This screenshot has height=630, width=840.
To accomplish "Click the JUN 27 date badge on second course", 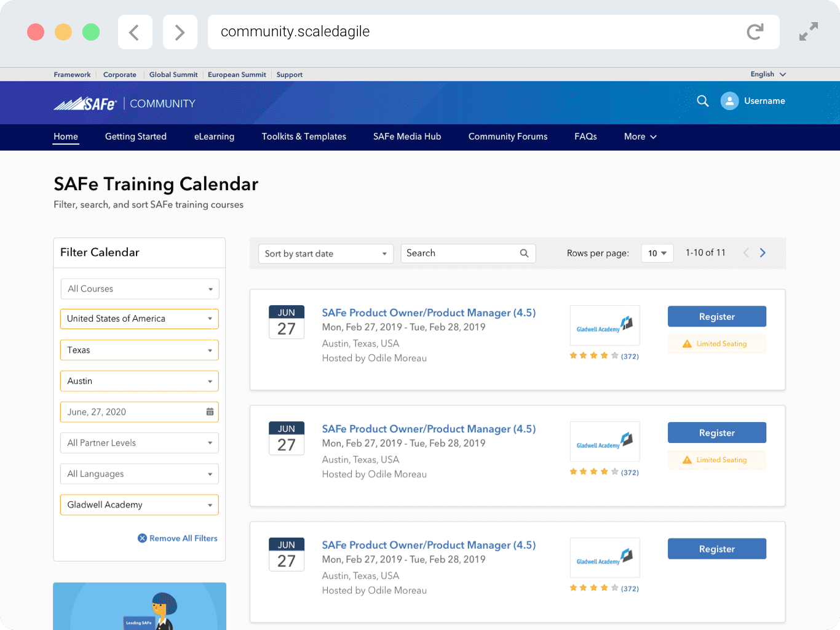I will [287, 438].
